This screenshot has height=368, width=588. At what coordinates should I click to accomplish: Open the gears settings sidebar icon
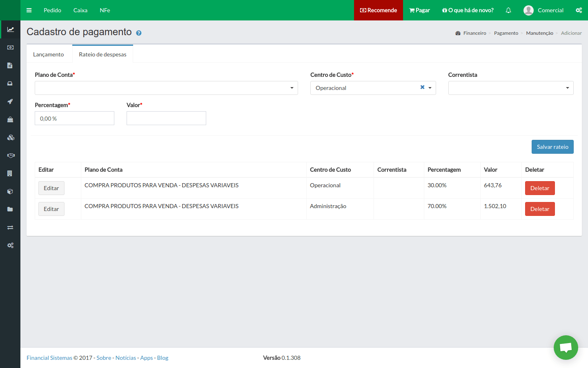10,245
